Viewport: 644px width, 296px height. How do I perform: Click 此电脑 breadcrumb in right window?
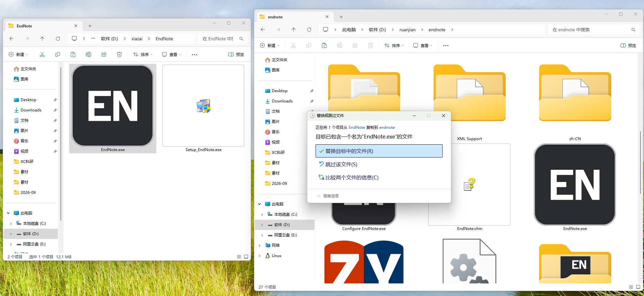349,30
